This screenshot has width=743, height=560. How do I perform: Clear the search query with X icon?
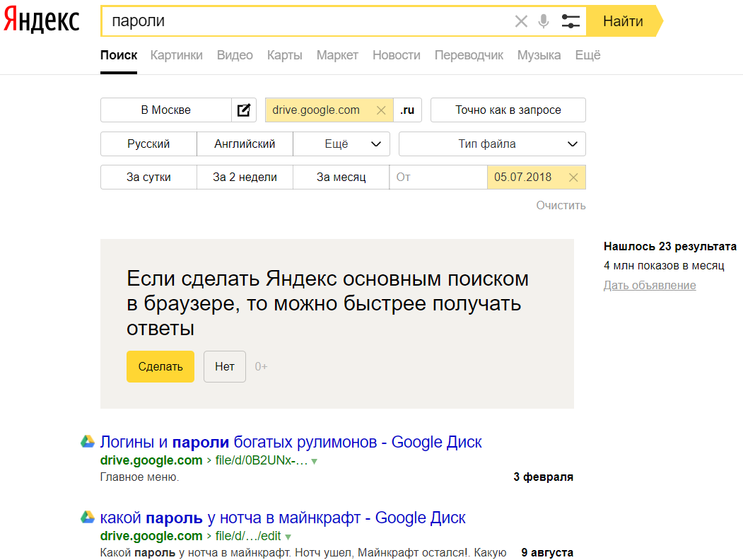coord(521,21)
